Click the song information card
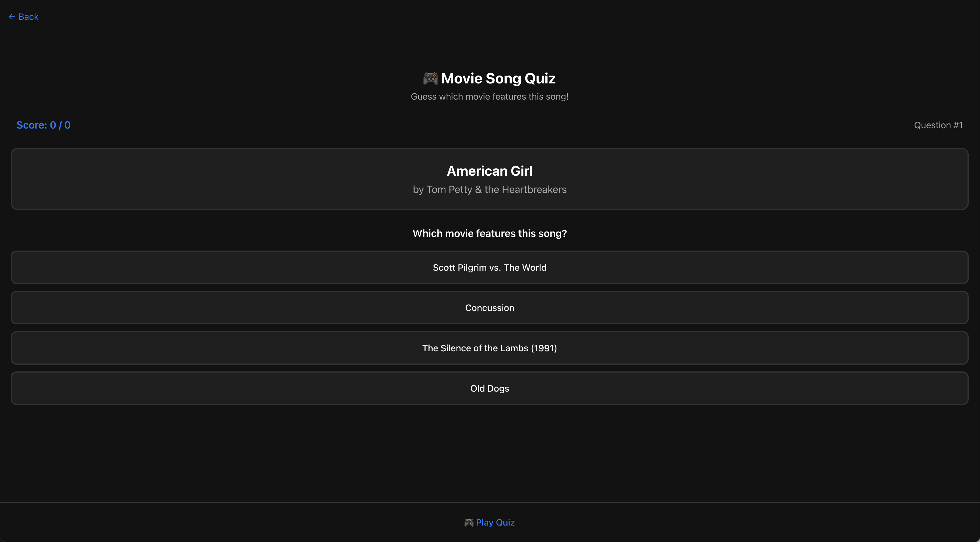980x542 pixels. [490, 179]
